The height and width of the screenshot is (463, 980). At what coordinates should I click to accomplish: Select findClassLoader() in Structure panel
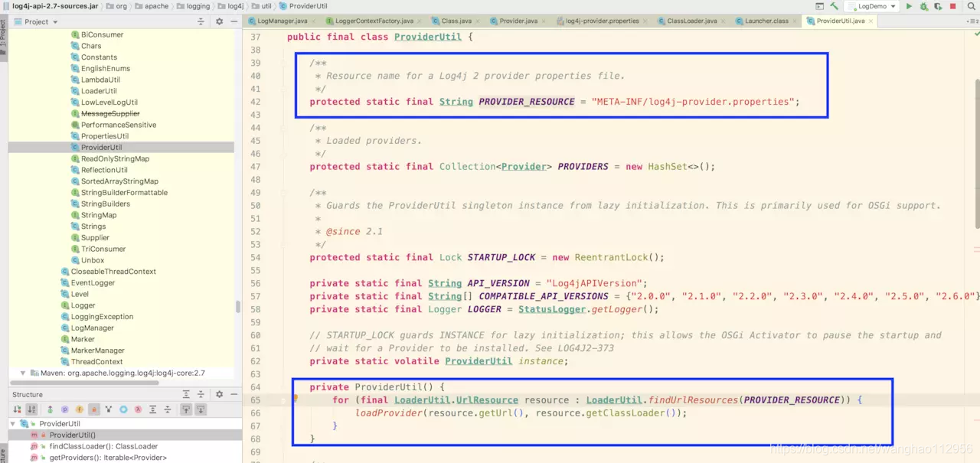103,446
